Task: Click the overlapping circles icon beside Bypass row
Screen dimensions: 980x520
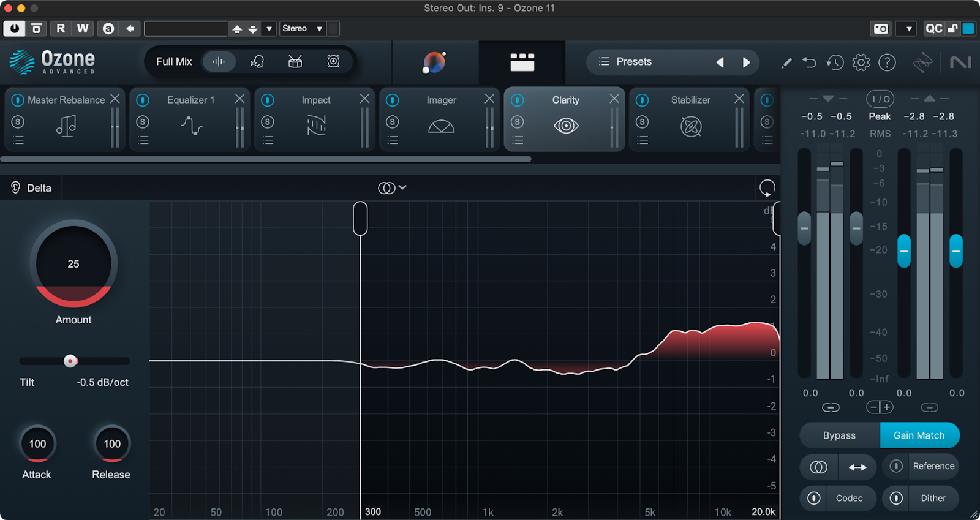Action: tap(819, 467)
